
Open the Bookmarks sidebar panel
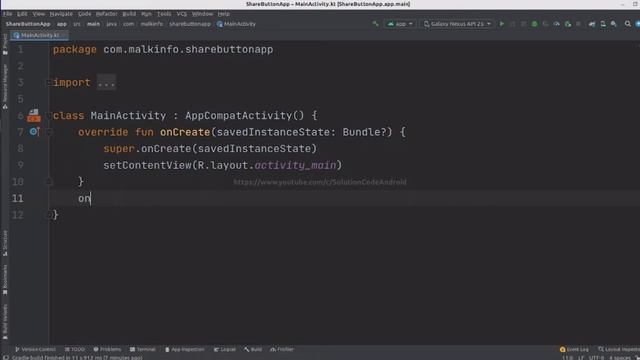[x=5, y=280]
